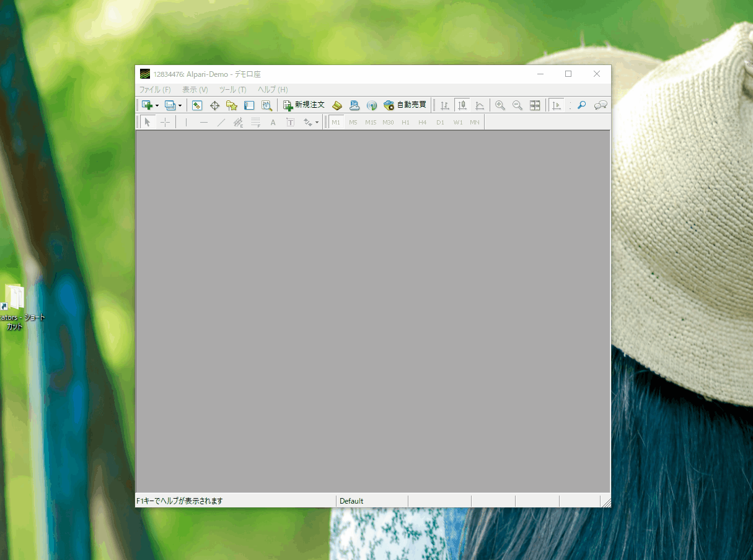Show the Market Watch window
This screenshot has height=560, width=753.
pos(197,105)
